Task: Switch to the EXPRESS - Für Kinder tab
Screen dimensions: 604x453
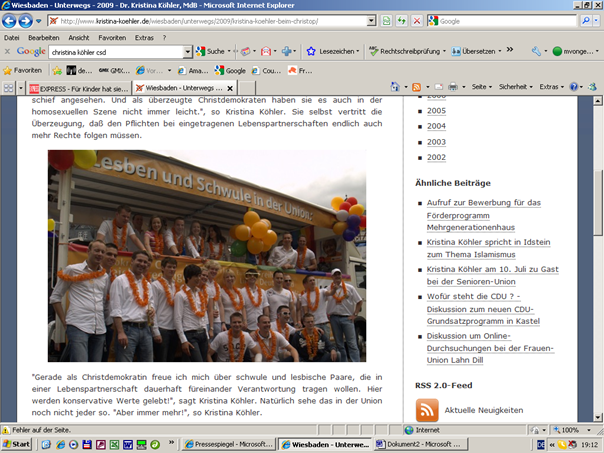Action: click(x=79, y=89)
